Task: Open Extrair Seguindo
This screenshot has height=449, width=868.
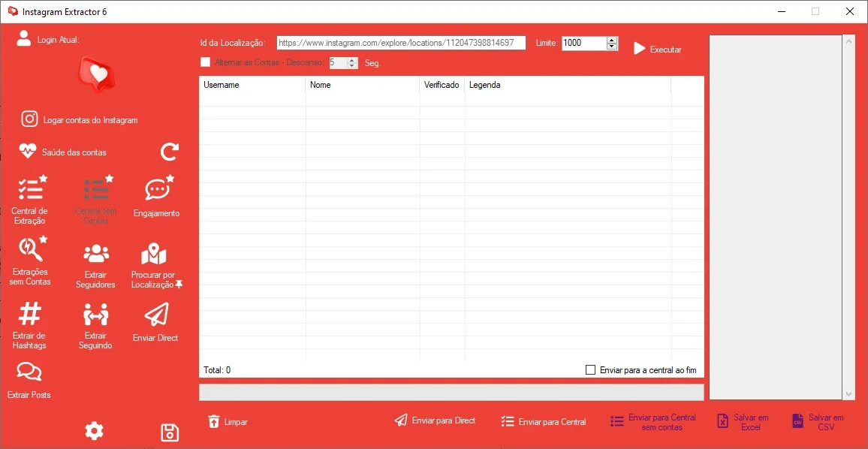Action: point(96,326)
